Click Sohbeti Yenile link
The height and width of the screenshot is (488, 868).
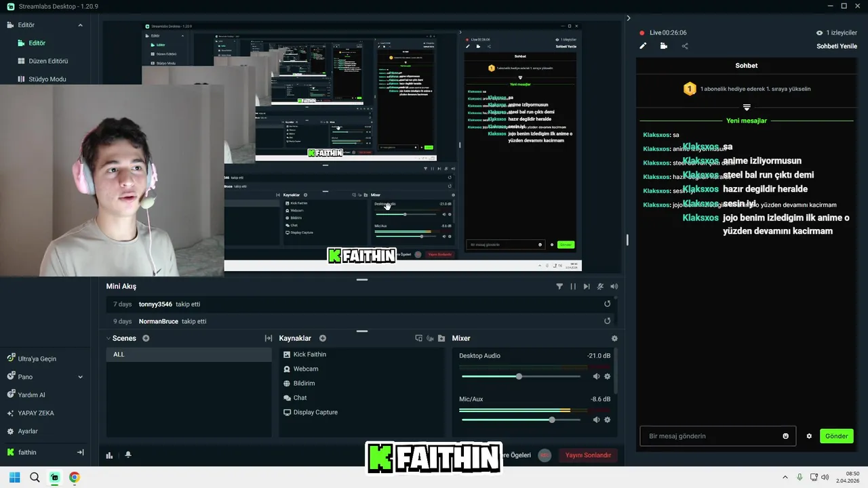click(837, 46)
